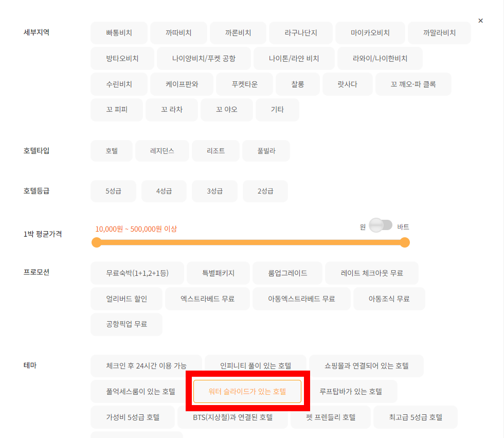
Task: Deselect 워터 슬라이드가 있는 호텔 theme
Action: [x=247, y=392]
